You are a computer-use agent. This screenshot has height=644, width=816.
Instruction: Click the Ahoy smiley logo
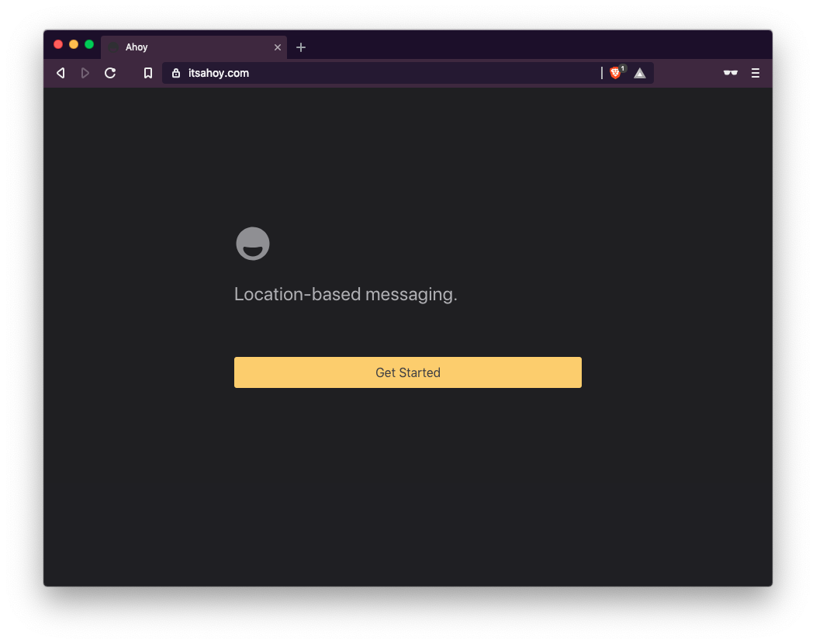point(252,243)
